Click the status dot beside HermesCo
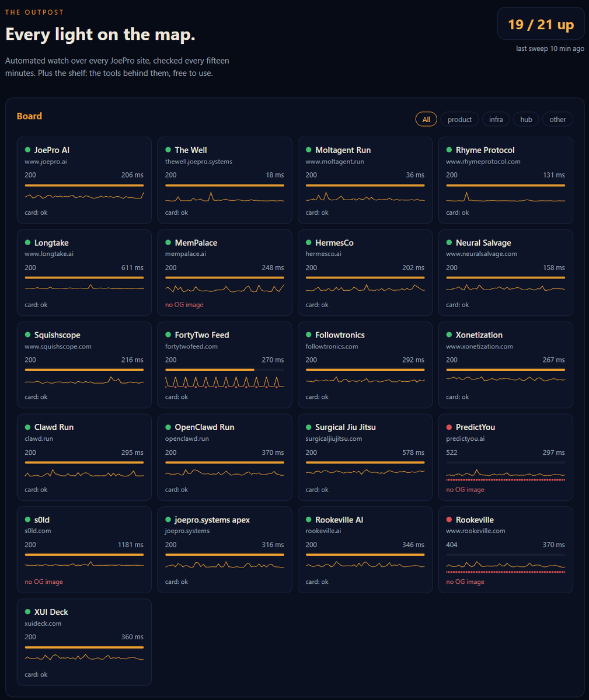589x700 pixels. click(x=308, y=242)
